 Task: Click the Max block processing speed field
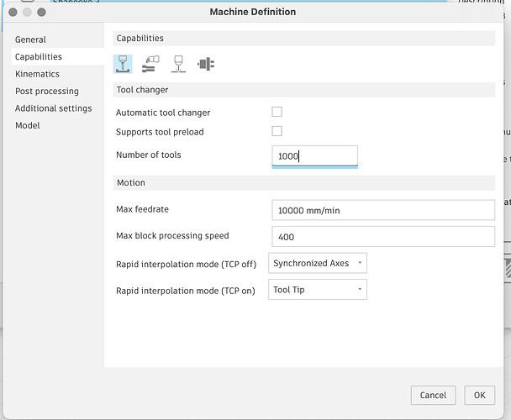click(383, 237)
